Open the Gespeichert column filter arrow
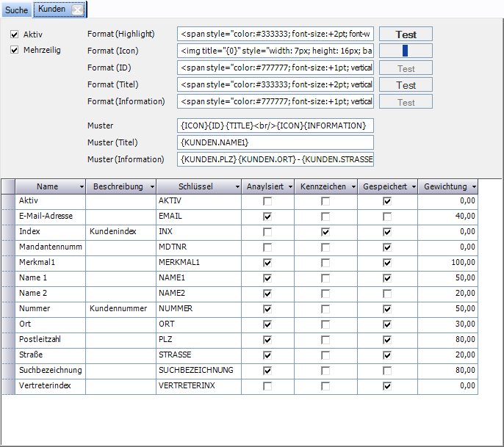The image size is (504, 447). coord(412,187)
